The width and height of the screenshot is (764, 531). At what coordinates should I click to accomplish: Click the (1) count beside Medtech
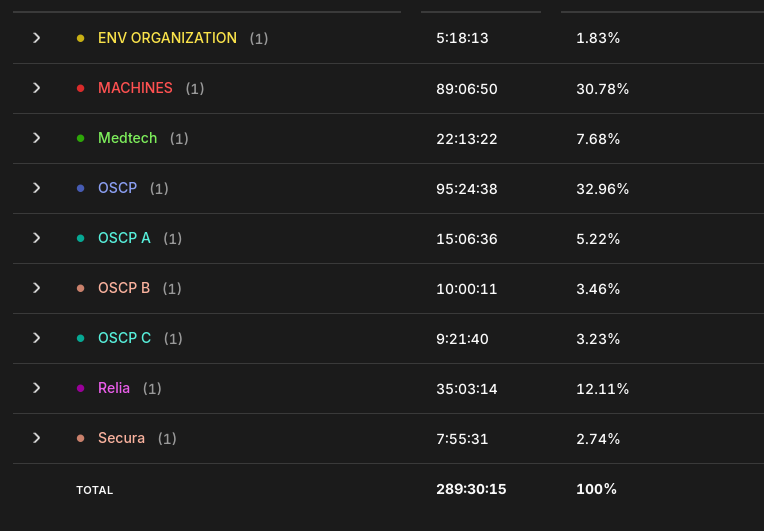(179, 139)
